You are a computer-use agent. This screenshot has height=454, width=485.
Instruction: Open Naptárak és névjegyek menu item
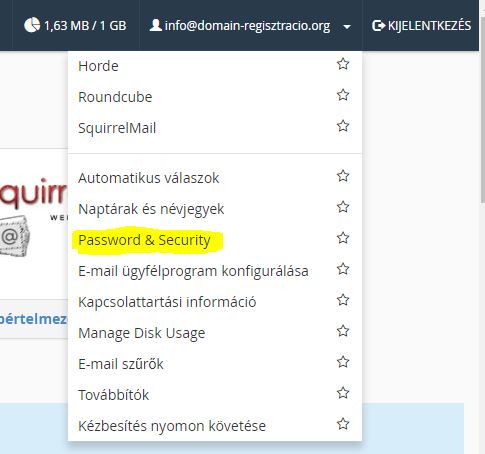pos(151,209)
